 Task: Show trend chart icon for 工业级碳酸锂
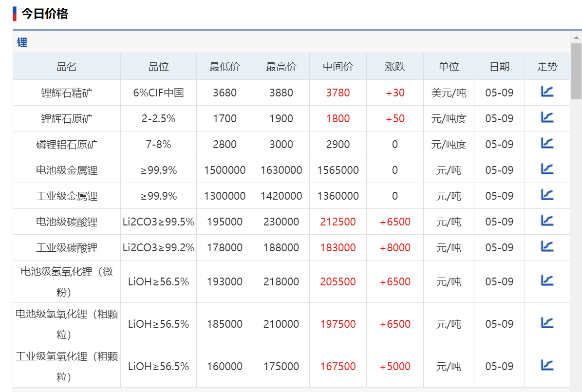tap(547, 246)
